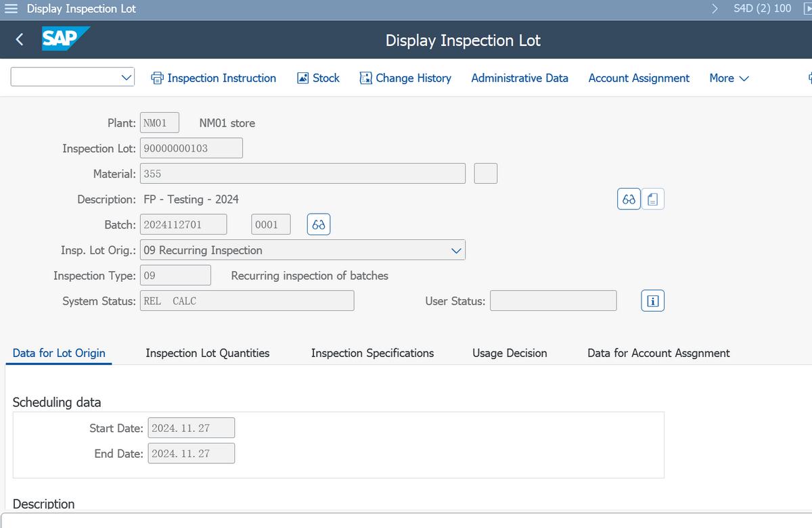Click the Plant field NM01
812x528 pixels.
(x=160, y=123)
